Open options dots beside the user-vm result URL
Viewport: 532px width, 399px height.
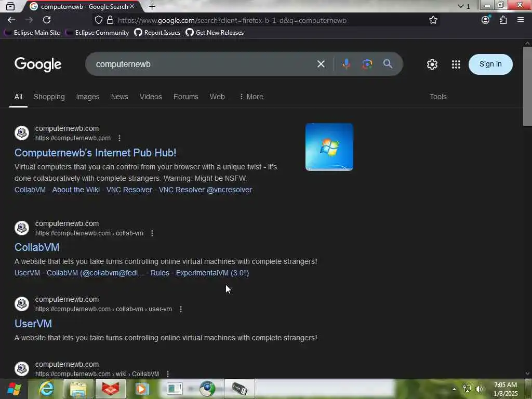tap(180, 309)
